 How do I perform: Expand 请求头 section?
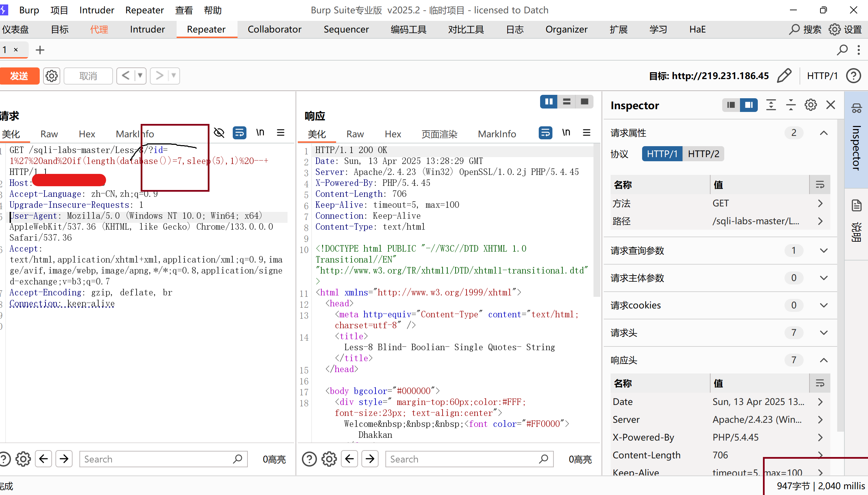point(824,333)
